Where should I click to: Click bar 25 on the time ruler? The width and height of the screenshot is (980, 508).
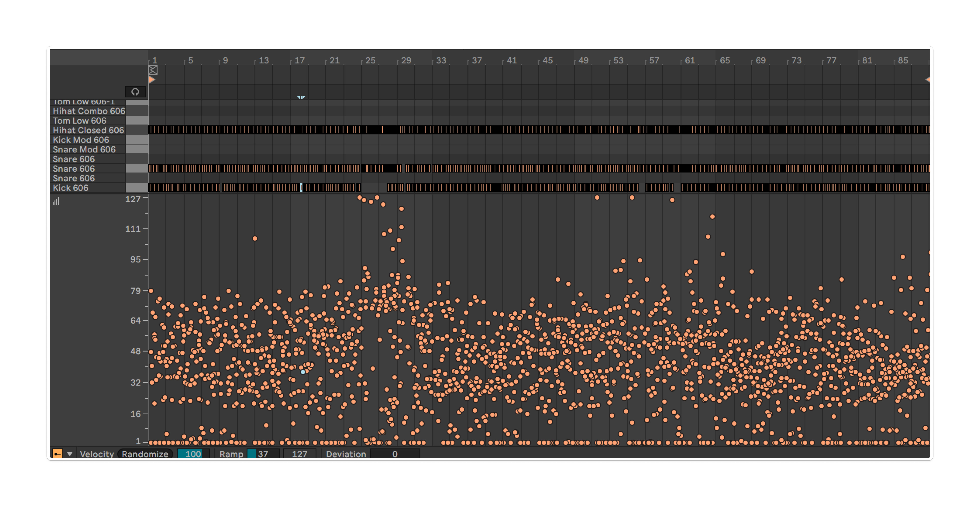[370, 61]
